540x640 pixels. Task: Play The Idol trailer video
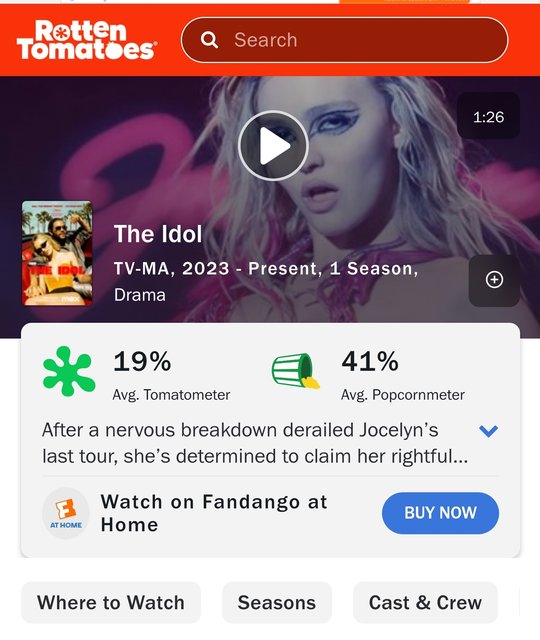point(273,146)
